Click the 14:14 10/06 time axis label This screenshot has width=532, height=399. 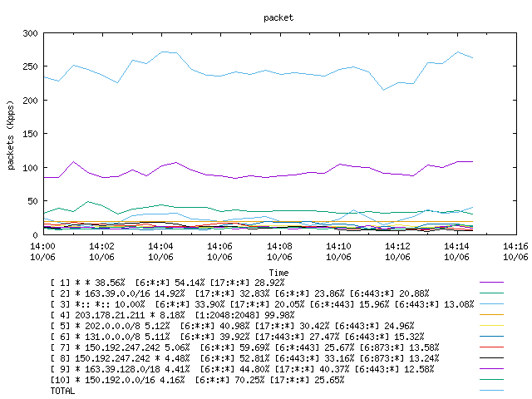click(456, 251)
